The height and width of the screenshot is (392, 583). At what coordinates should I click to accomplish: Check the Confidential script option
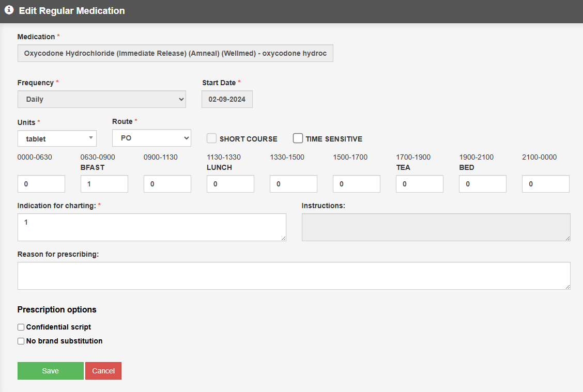(21, 327)
